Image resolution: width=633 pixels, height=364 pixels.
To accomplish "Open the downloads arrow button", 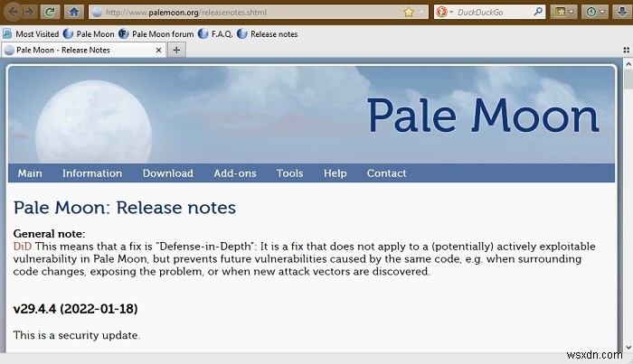I will pyautogui.click(x=622, y=12).
